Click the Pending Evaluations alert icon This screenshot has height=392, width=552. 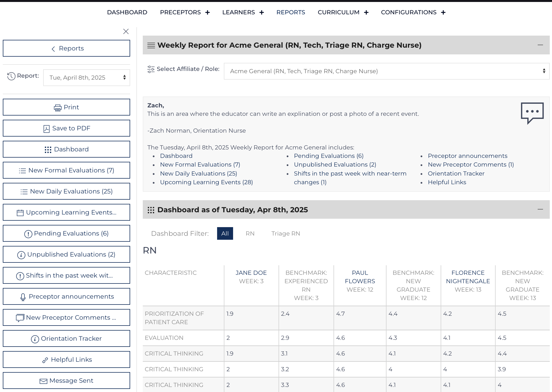29,233
